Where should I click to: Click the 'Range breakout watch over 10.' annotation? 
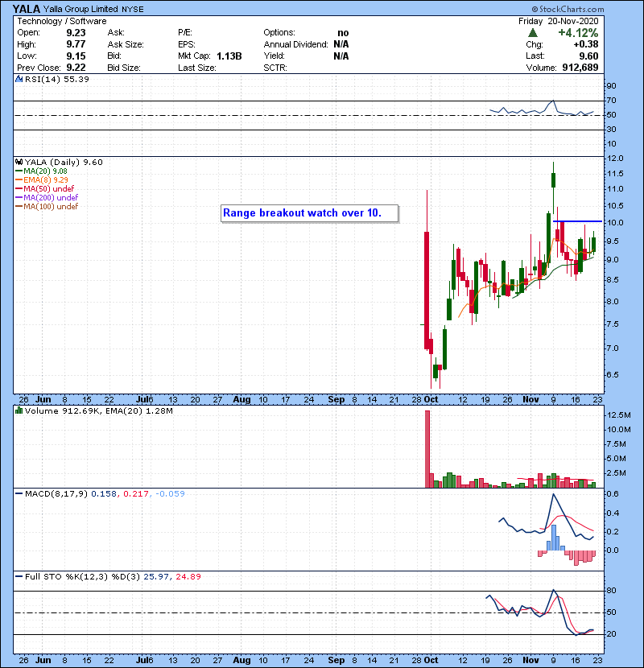[x=309, y=213]
